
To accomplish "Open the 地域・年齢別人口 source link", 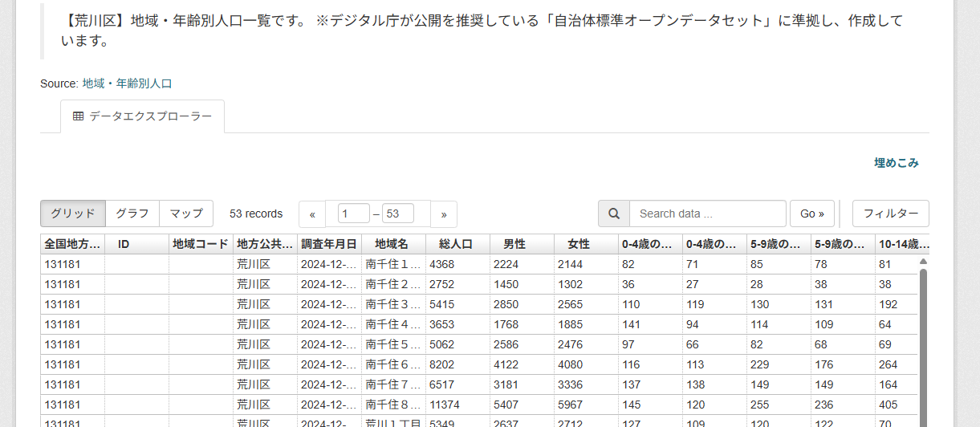I will (127, 83).
